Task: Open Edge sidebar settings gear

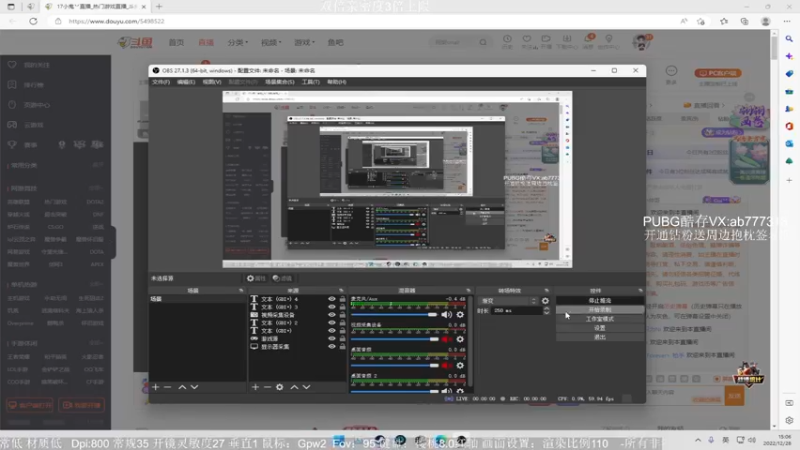Action: (x=789, y=420)
